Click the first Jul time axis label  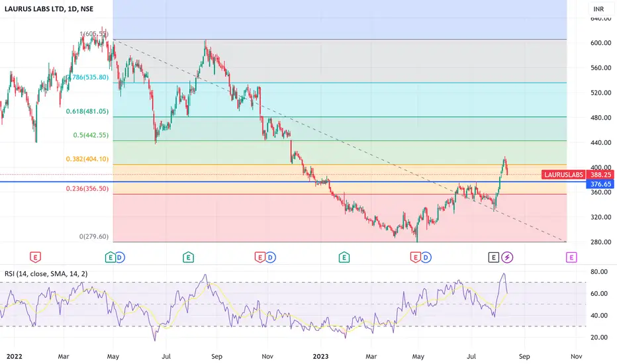[x=166, y=356]
